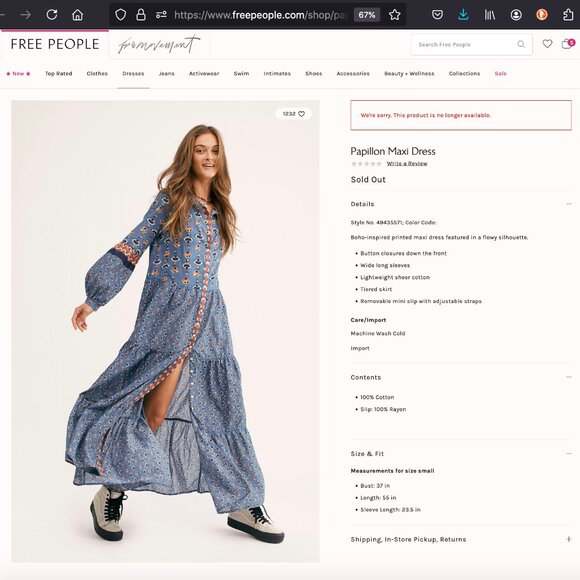Click the Button closures down the front bullet

coord(404,253)
